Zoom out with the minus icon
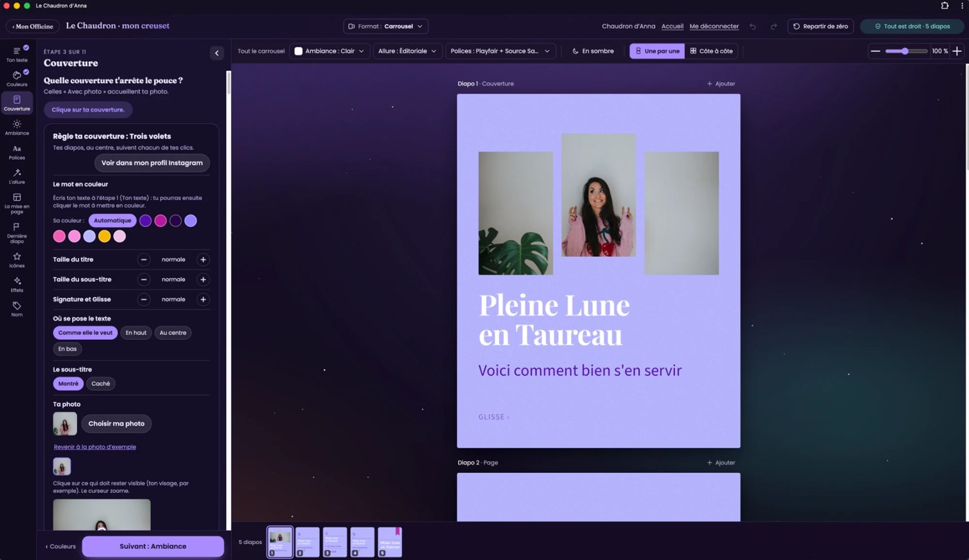This screenshot has width=969, height=560. coord(876,51)
